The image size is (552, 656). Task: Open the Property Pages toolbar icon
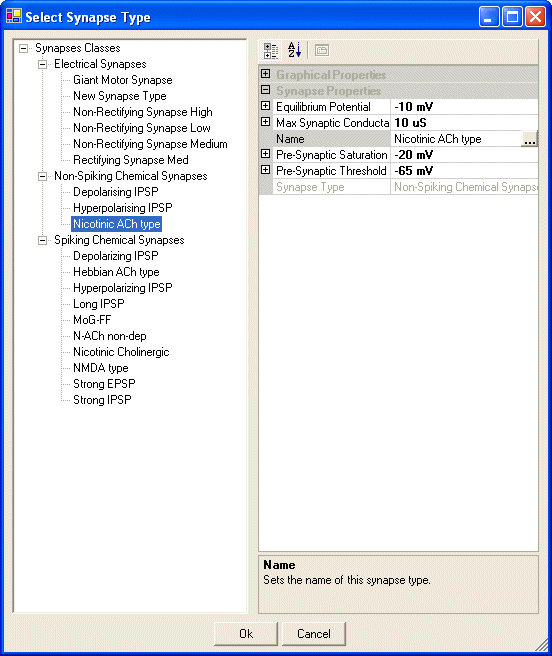click(322, 51)
